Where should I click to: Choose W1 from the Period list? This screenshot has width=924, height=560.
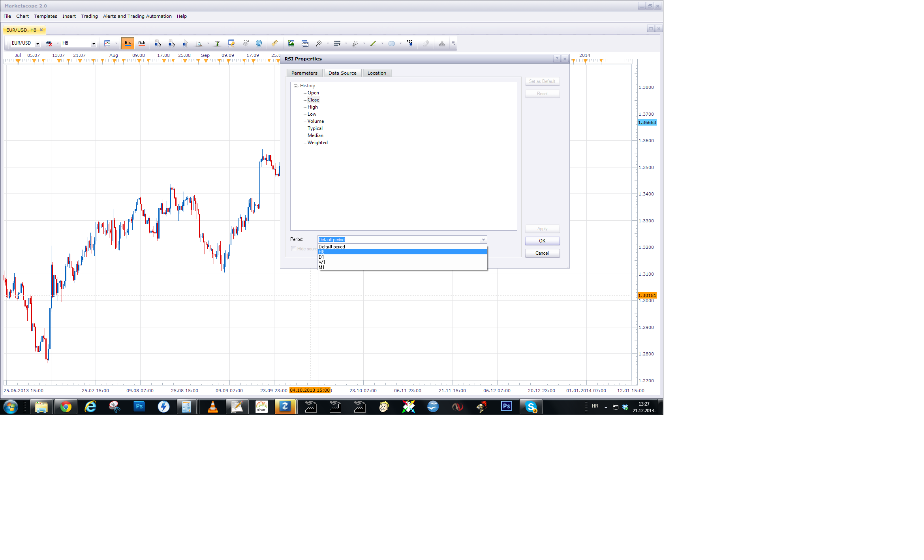(402, 262)
